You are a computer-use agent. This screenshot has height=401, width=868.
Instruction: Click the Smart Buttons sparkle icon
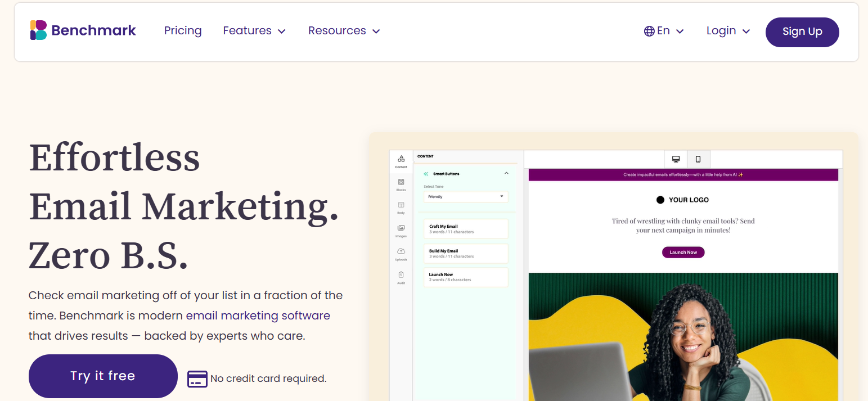(x=426, y=174)
